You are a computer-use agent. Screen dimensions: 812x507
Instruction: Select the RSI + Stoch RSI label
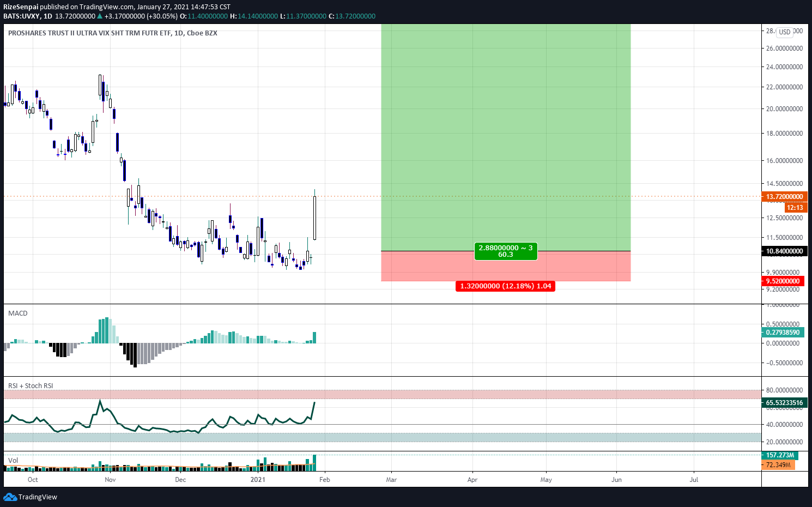31,386
